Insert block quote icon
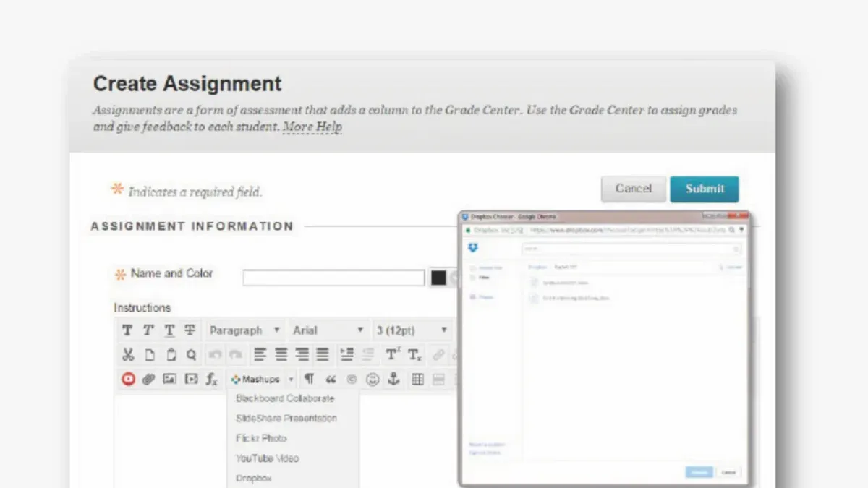 [x=331, y=380]
